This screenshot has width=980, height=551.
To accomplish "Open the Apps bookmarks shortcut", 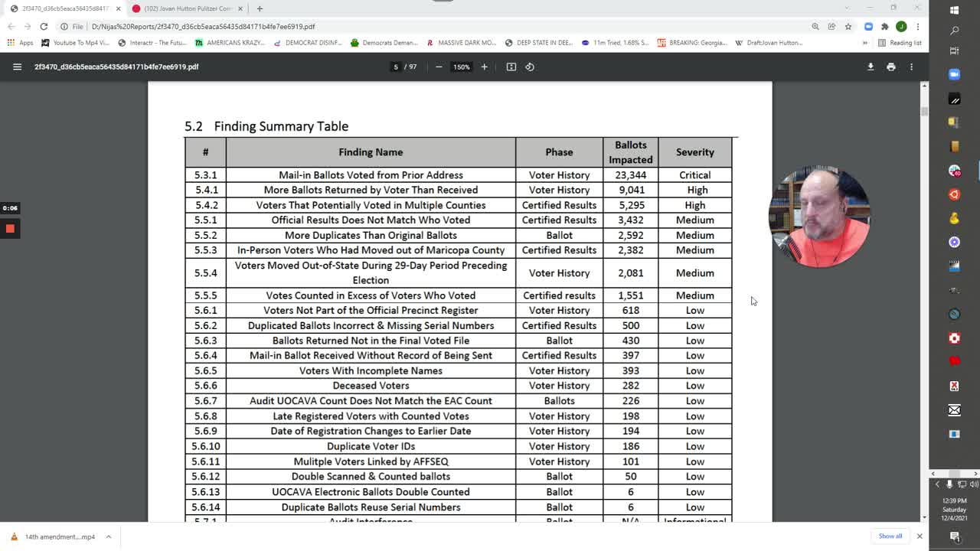I will coord(21,43).
